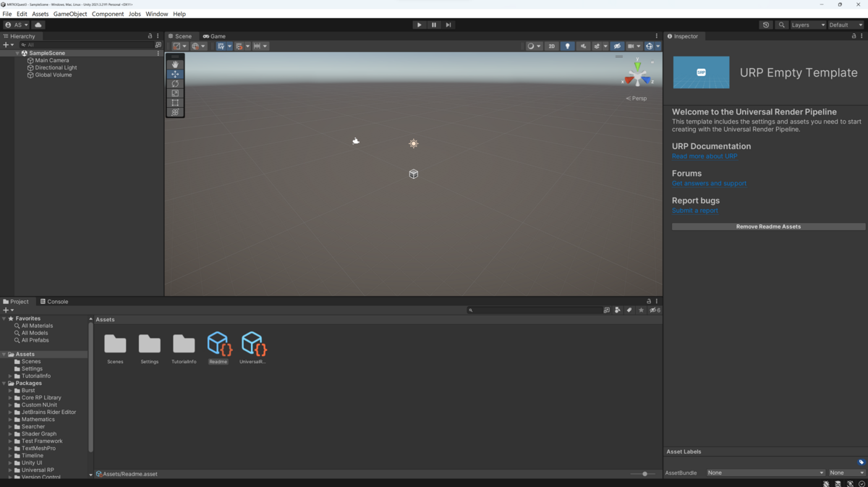Open draw mode shading dropdown
The width and height of the screenshot is (868, 487).
pos(534,46)
